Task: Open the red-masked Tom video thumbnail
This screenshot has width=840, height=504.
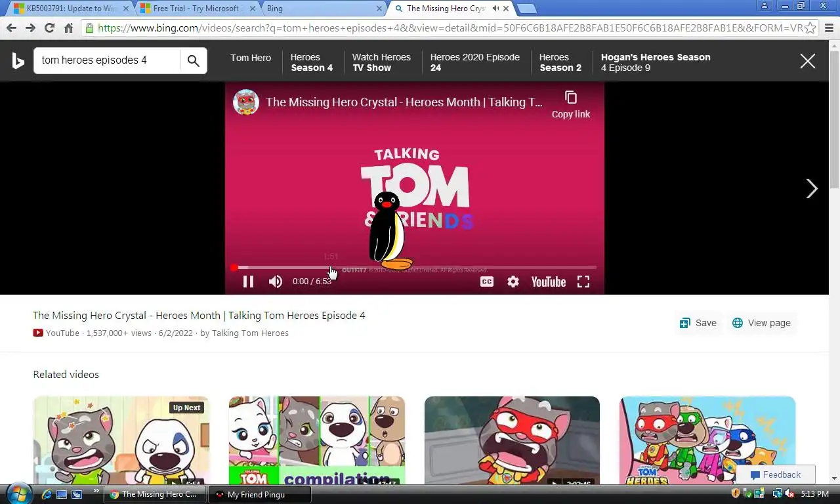Action: point(512,440)
